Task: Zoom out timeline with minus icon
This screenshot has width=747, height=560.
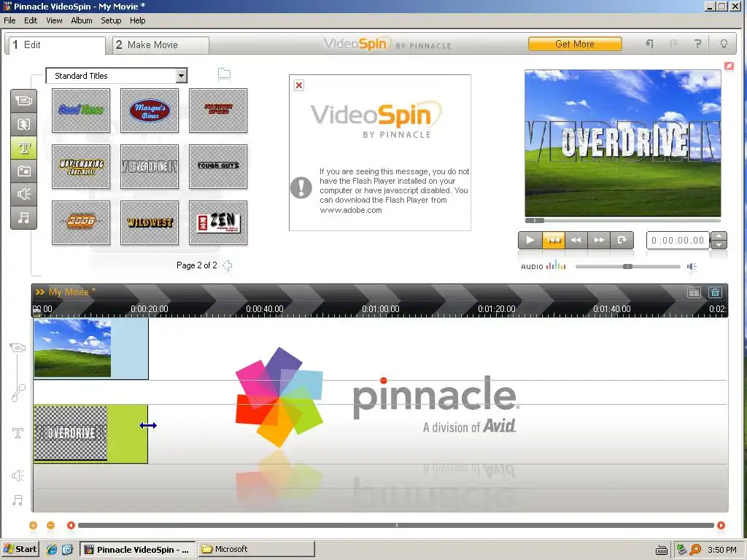Action: (50, 525)
